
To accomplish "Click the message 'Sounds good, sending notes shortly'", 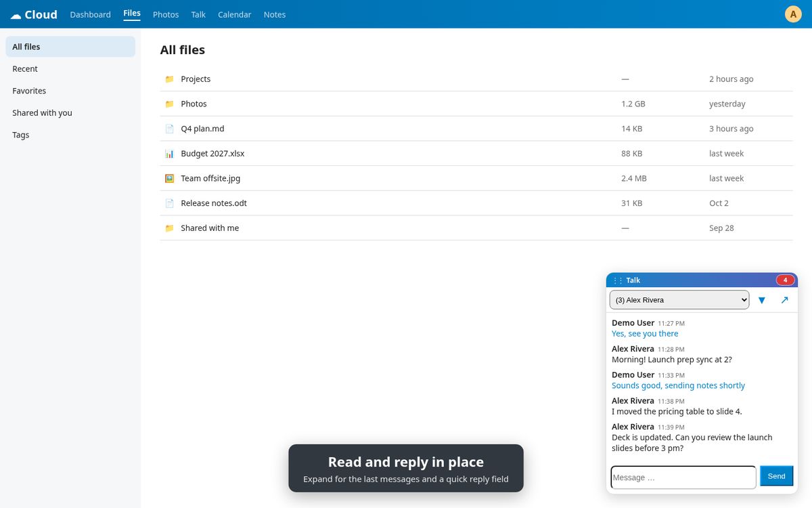I will pyautogui.click(x=678, y=385).
